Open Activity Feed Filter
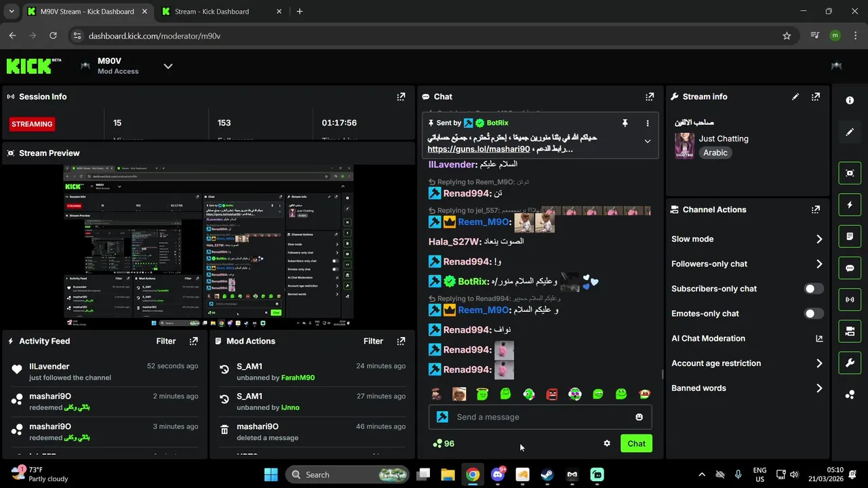Screen dimensions: 868x488 (x=166, y=342)
